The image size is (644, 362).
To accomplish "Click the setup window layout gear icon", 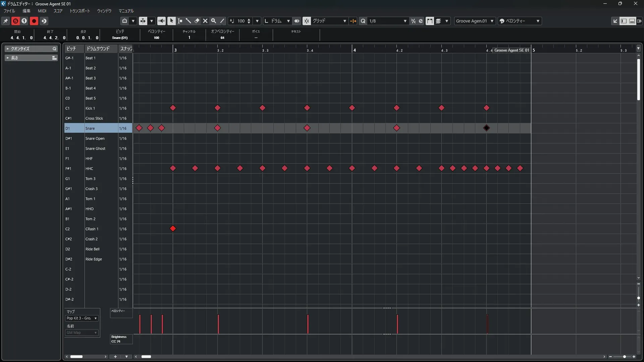I will [639, 21].
